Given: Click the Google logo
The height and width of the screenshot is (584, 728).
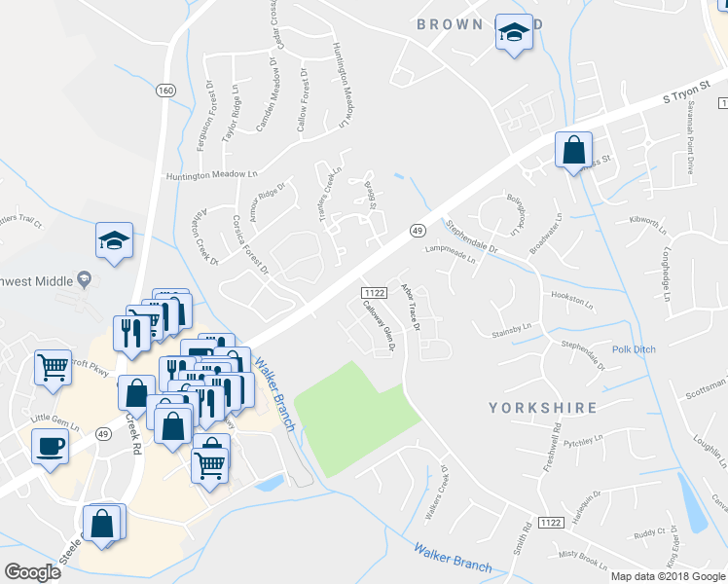Looking at the screenshot, I should point(32,571).
